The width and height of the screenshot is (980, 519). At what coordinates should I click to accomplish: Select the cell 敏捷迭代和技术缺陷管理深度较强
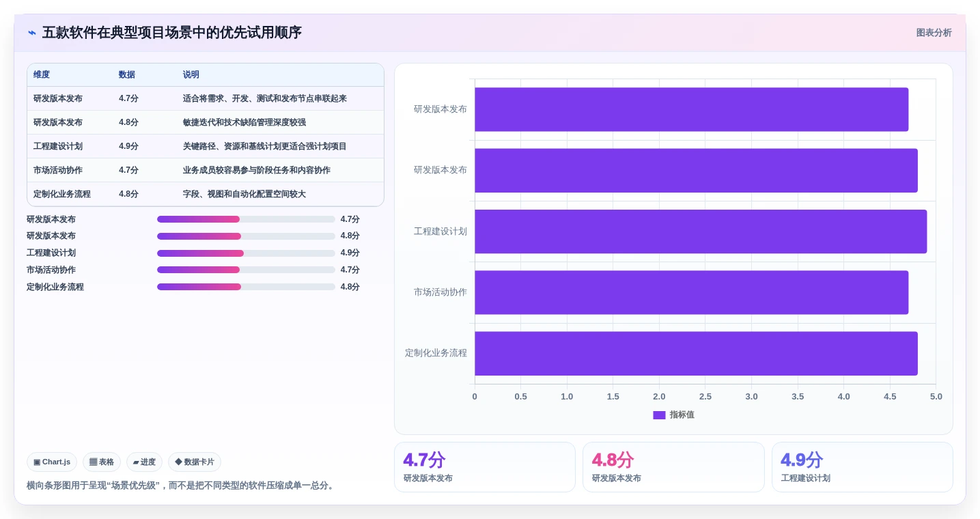point(244,122)
